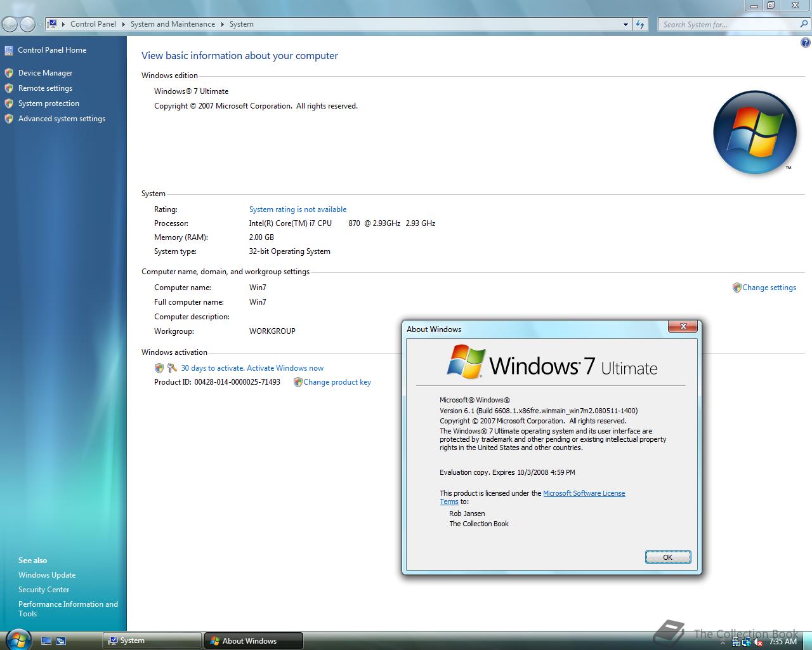Click the 32-bit Operating System text
This screenshot has width=812, height=650.
click(289, 251)
